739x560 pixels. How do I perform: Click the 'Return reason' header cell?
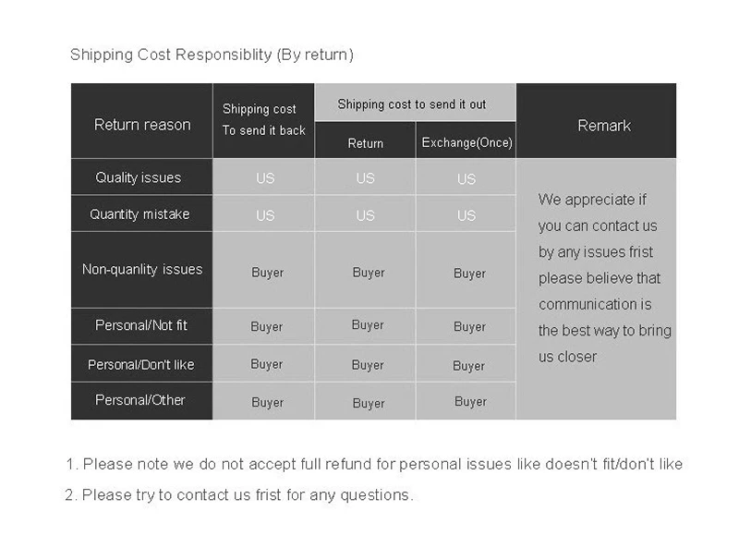142,121
